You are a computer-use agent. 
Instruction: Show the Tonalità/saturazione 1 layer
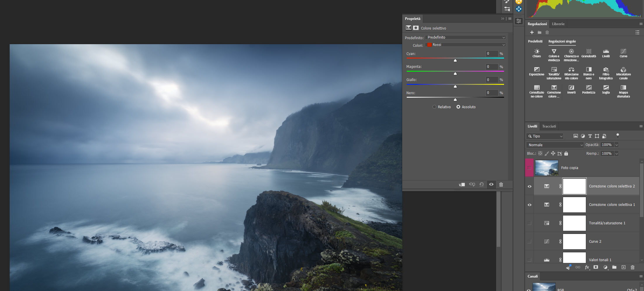529,223
